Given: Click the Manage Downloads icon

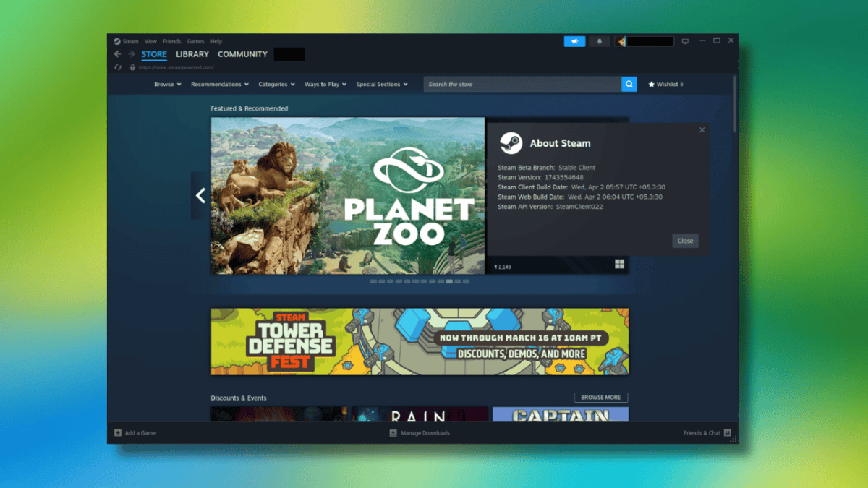Looking at the screenshot, I should tap(393, 433).
